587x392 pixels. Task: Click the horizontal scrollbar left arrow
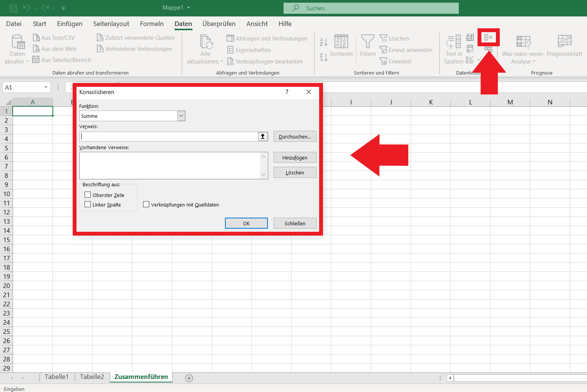450,378
